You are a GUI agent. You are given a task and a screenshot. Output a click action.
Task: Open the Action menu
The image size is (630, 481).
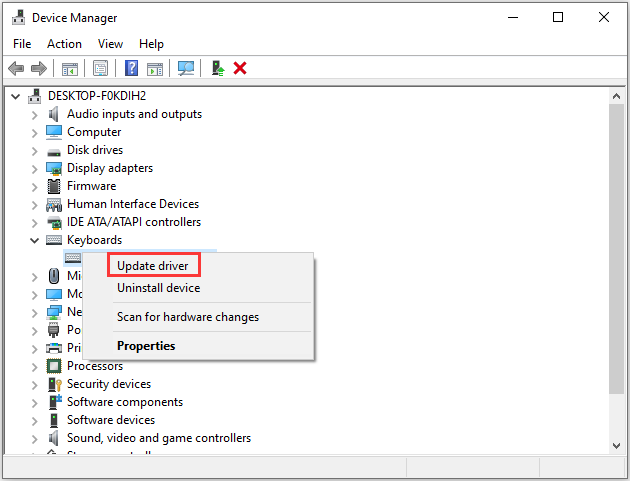[64, 44]
